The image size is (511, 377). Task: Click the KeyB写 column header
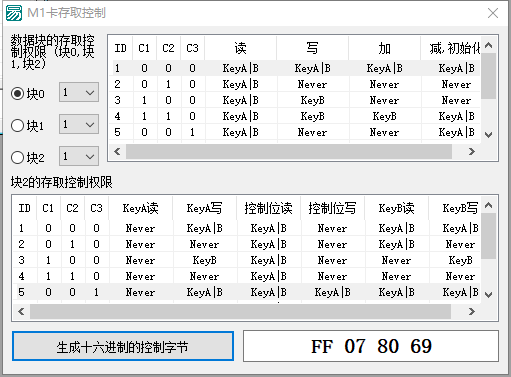click(455, 208)
